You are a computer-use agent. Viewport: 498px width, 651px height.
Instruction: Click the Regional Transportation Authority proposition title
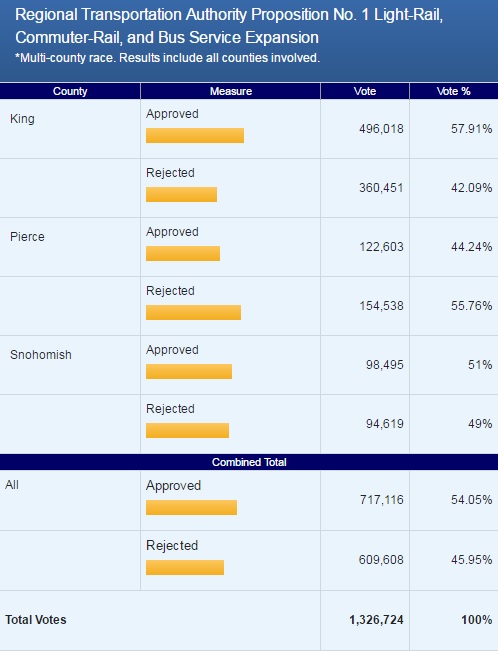click(229, 26)
